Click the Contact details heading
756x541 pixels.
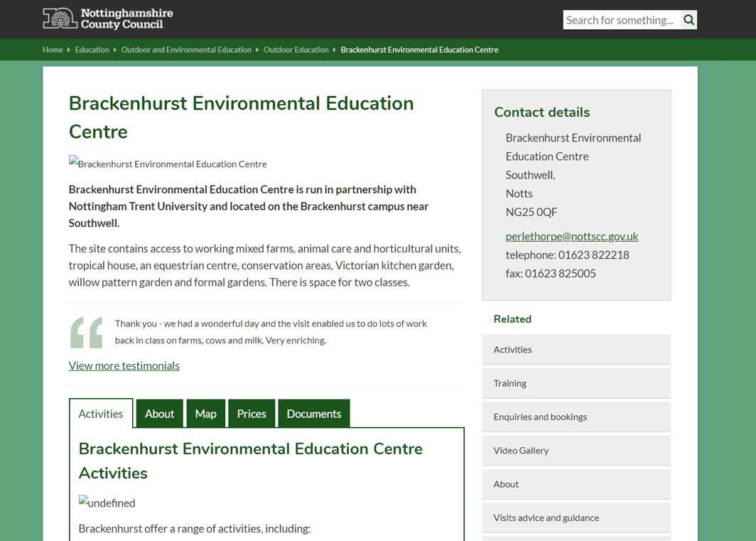coord(542,112)
